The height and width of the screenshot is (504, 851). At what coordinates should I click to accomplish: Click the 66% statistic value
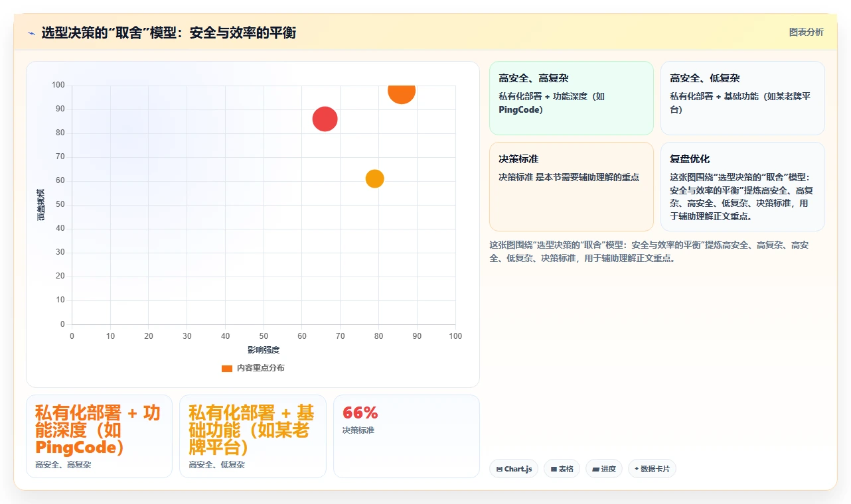[x=360, y=412]
